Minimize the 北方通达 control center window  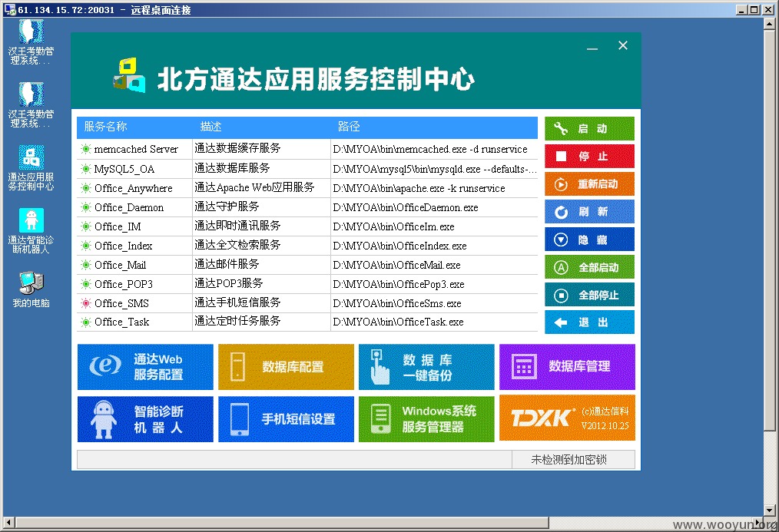point(592,48)
